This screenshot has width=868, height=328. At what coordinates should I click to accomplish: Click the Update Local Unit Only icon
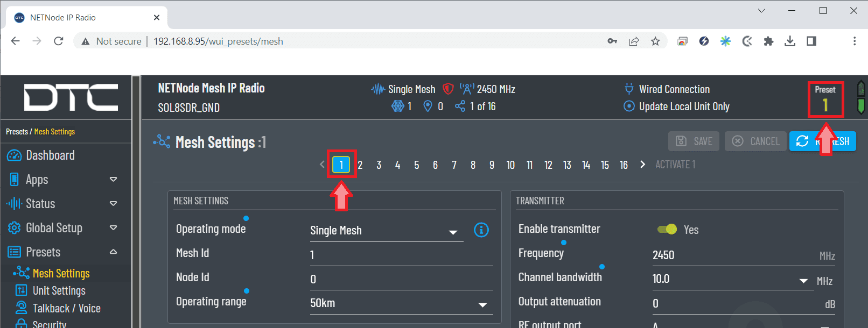[x=628, y=106]
